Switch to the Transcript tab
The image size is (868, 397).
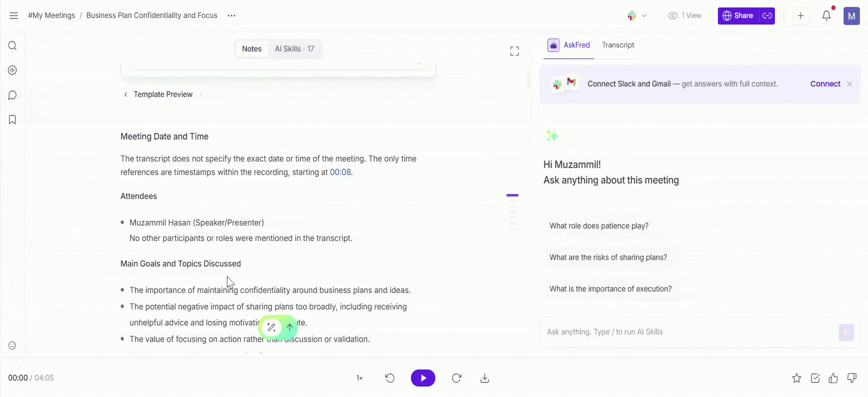click(x=618, y=45)
